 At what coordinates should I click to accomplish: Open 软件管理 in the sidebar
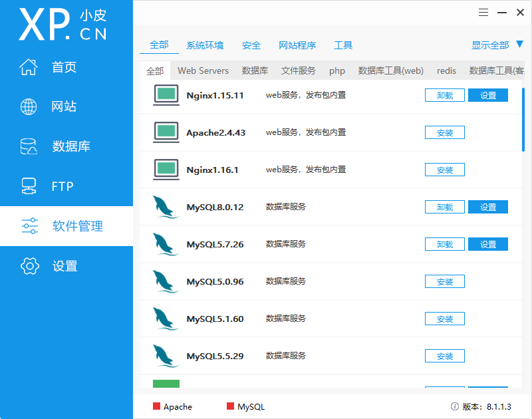pos(66,226)
